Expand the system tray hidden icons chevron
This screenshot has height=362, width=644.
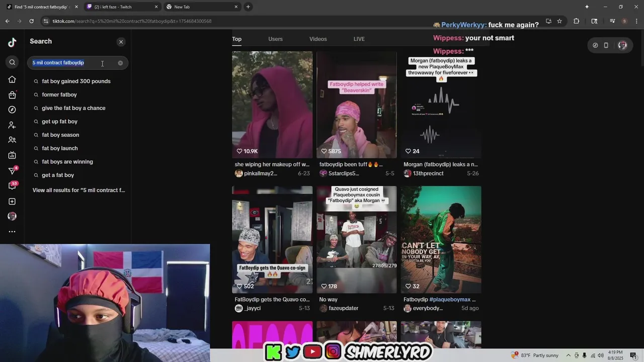click(x=569, y=355)
